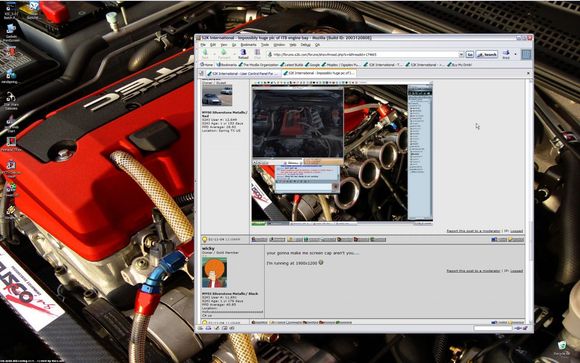
Task: Select the 'Impossibly huge pic' tab
Action: pyautogui.click(x=319, y=73)
